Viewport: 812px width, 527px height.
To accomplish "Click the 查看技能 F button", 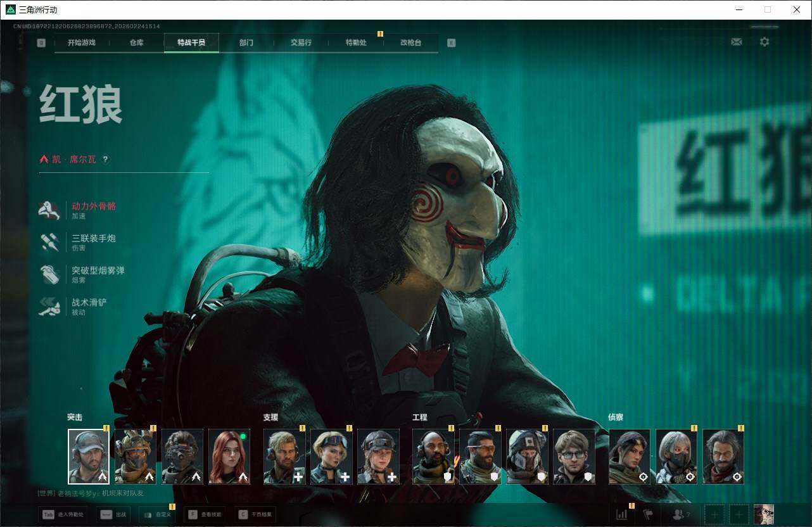I will point(205,515).
